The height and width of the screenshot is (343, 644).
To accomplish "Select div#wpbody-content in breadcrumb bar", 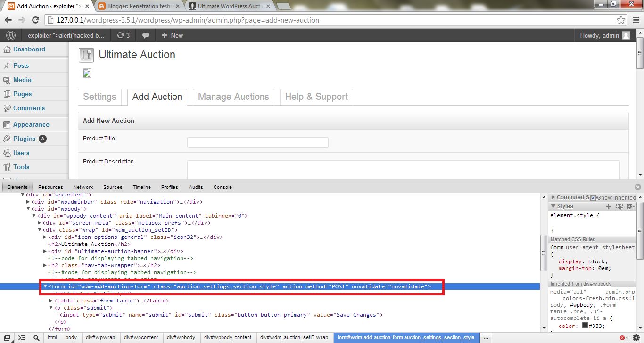I will pos(228,338).
